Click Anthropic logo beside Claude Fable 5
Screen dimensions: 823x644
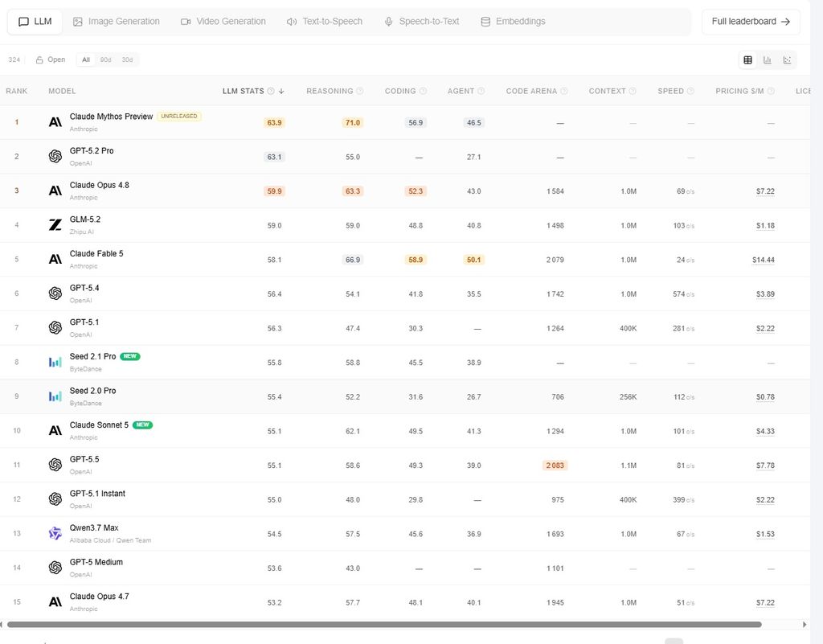click(x=55, y=259)
